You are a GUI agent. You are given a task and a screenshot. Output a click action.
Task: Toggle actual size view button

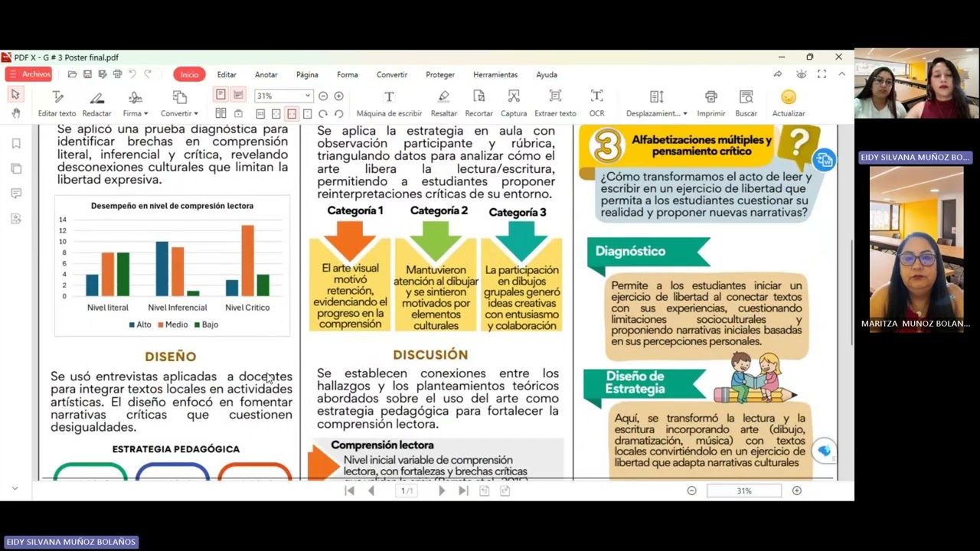click(x=260, y=114)
